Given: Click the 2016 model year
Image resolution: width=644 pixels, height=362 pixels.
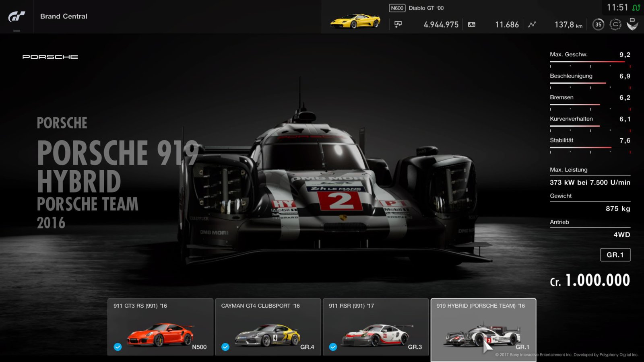Looking at the screenshot, I should (51, 222).
